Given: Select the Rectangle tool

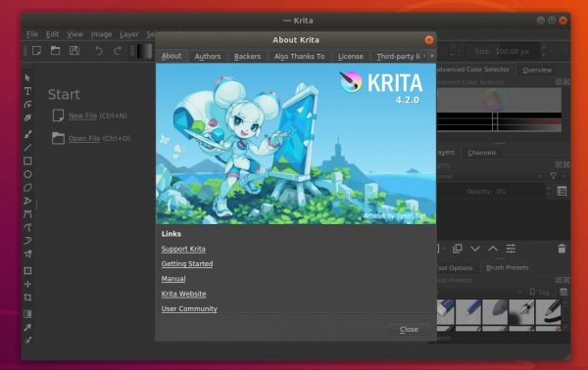Looking at the screenshot, I should [x=27, y=161].
